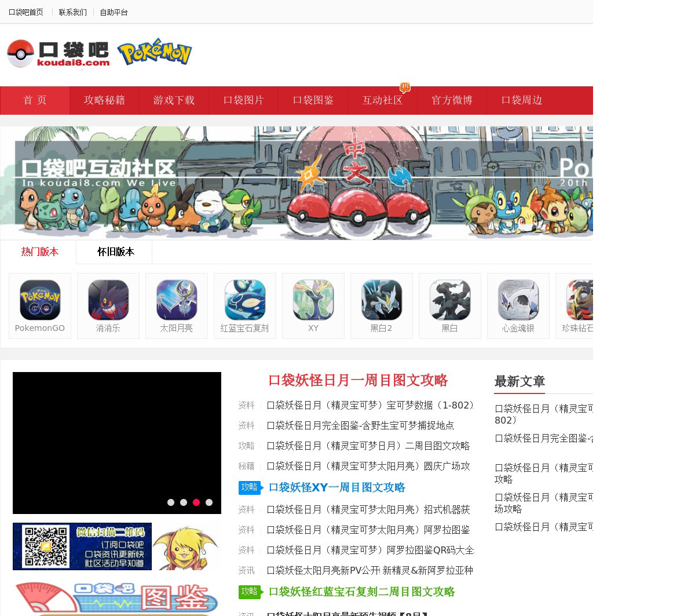This screenshot has height=616, width=695.
Task: Switch to the 怀旧版本 tab
Action: point(116,252)
